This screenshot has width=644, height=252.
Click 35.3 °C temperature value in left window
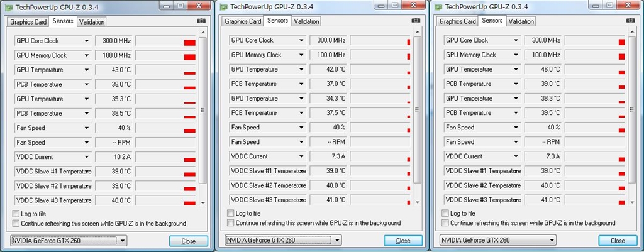(x=113, y=99)
